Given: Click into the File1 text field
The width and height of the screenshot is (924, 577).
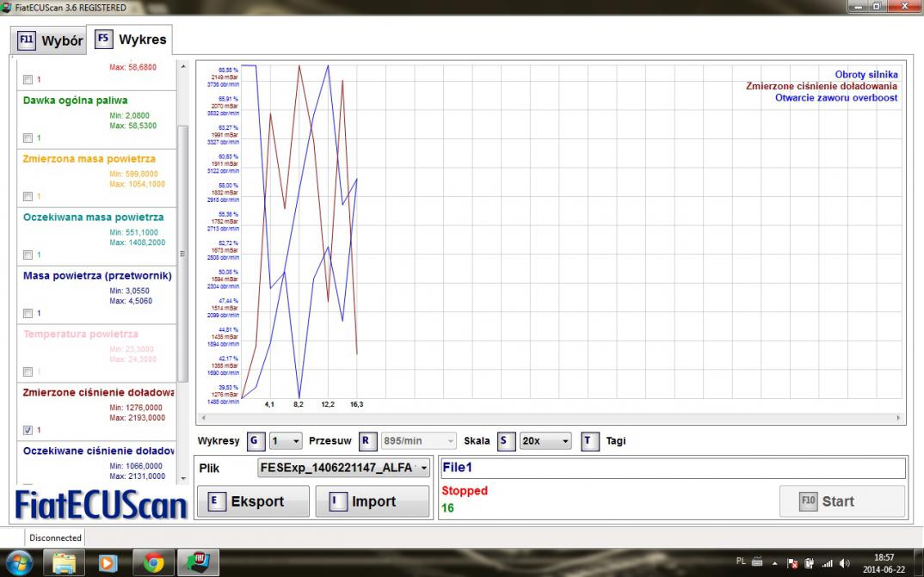Looking at the screenshot, I should pyautogui.click(x=673, y=468).
